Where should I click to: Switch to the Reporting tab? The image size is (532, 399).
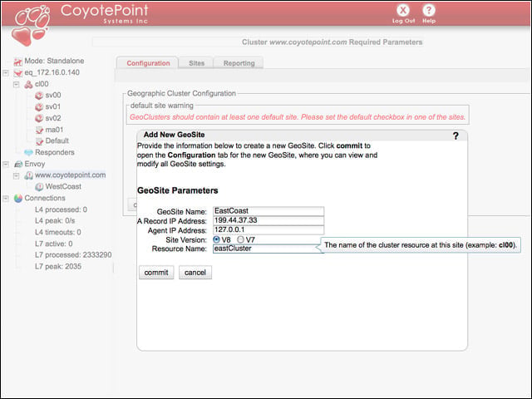click(239, 63)
